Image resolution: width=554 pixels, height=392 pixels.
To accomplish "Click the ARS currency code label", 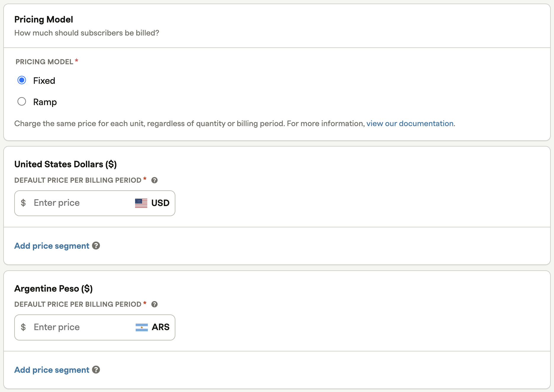I will tap(161, 327).
